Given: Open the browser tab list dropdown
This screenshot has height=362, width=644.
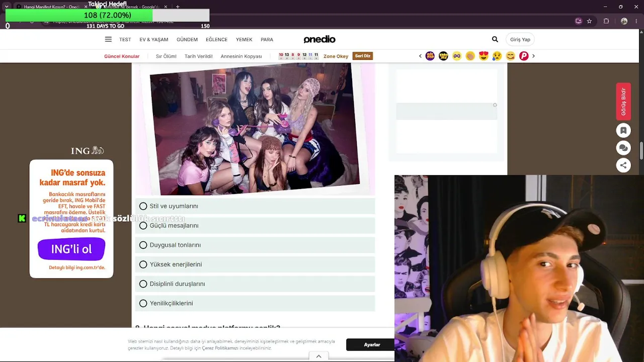Looking at the screenshot, I should pos(7,7).
